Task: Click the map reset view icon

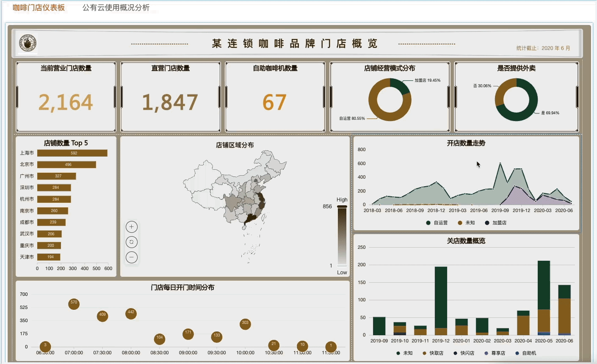Action: (132, 242)
